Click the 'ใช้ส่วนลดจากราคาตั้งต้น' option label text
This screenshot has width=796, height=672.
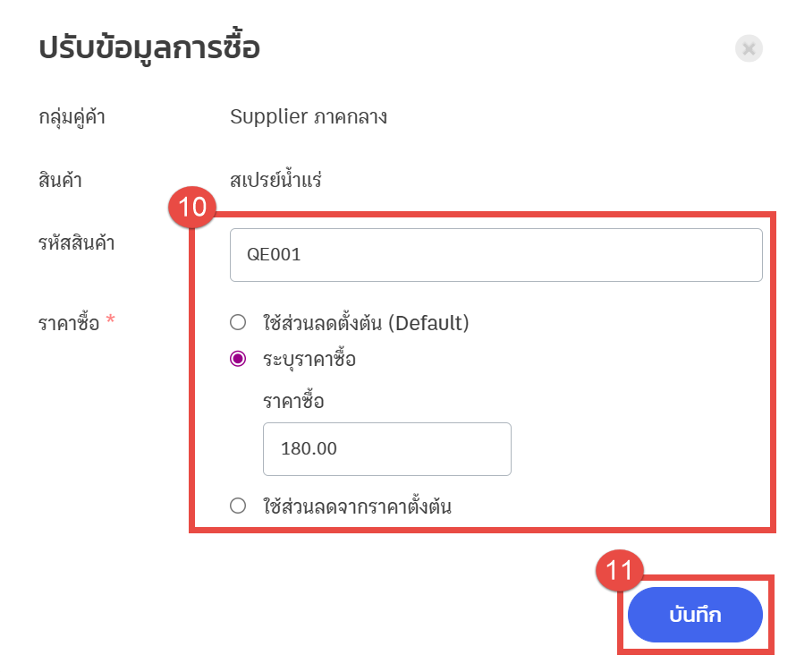pyautogui.click(x=357, y=507)
